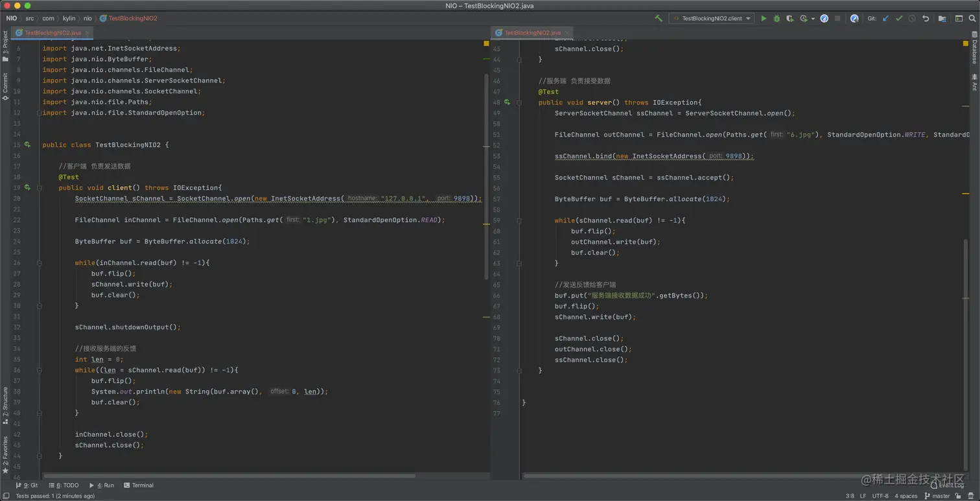Click the "6.jpg" string in server method

(x=800, y=134)
